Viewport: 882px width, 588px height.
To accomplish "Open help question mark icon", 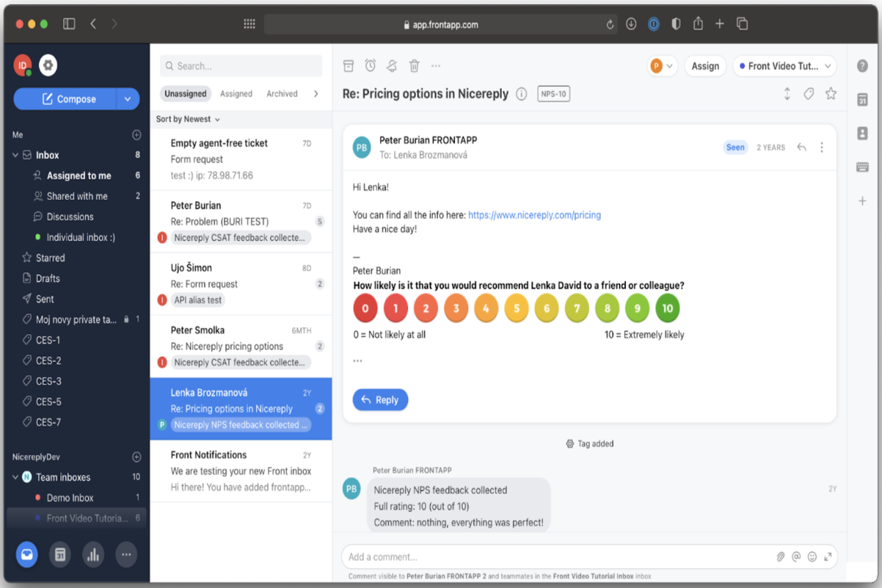I will (x=863, y=66).
